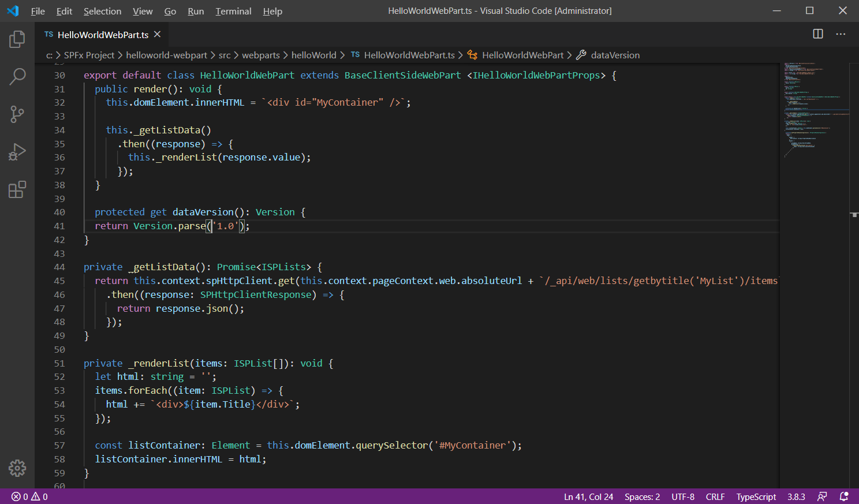Viewport: 859px width, 504px height.
Task: Open the Run and Debug view
Action: click(x=17, y=152)
